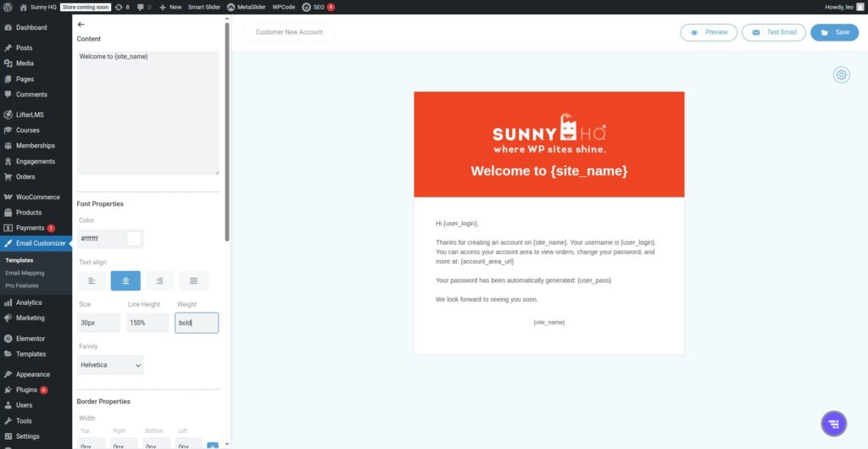Click the back arrow above Content
This screenshot has height=449, width=868.
(81, 25)
